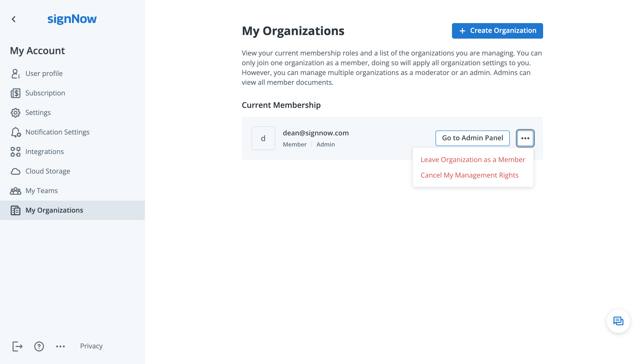
Task: Click the Notification Settings bell icon
Action: click(16, 132)
